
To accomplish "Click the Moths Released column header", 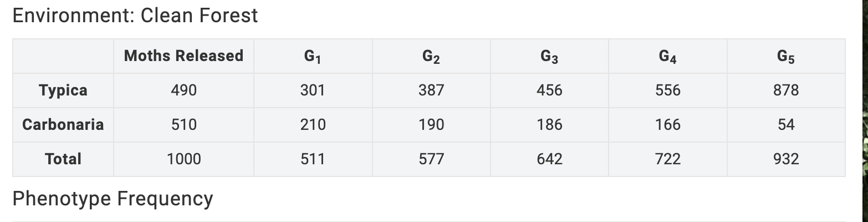I will click(183, 56).
